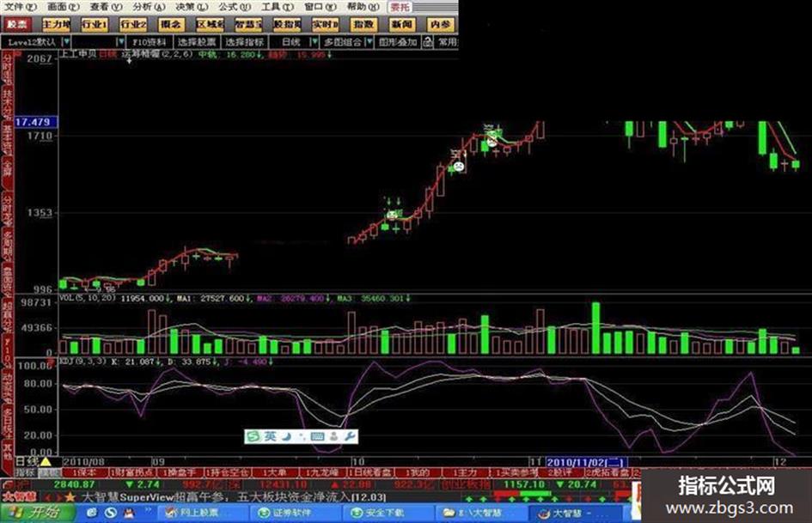Select the 股指期 toolbar button
812x523 pixels.
pyautogui.click(x=286, y=24)
